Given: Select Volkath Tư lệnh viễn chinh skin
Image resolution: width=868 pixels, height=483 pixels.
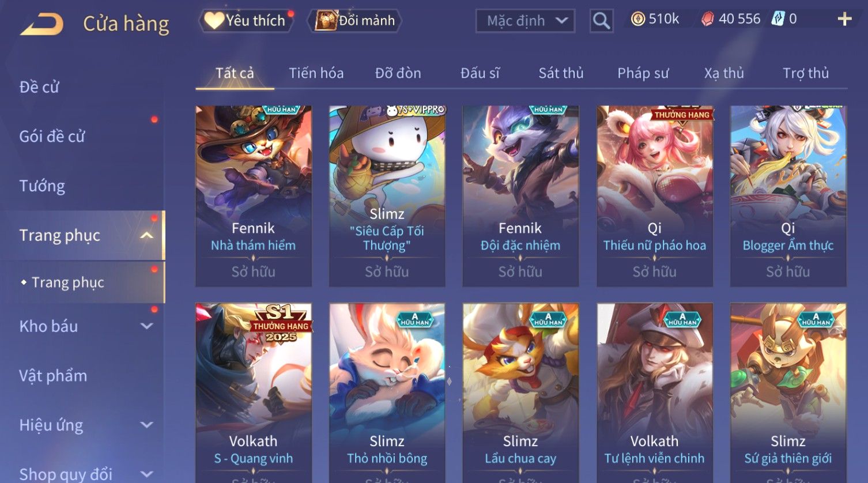Looking at the screenshot, I should (x=654, y=393).
